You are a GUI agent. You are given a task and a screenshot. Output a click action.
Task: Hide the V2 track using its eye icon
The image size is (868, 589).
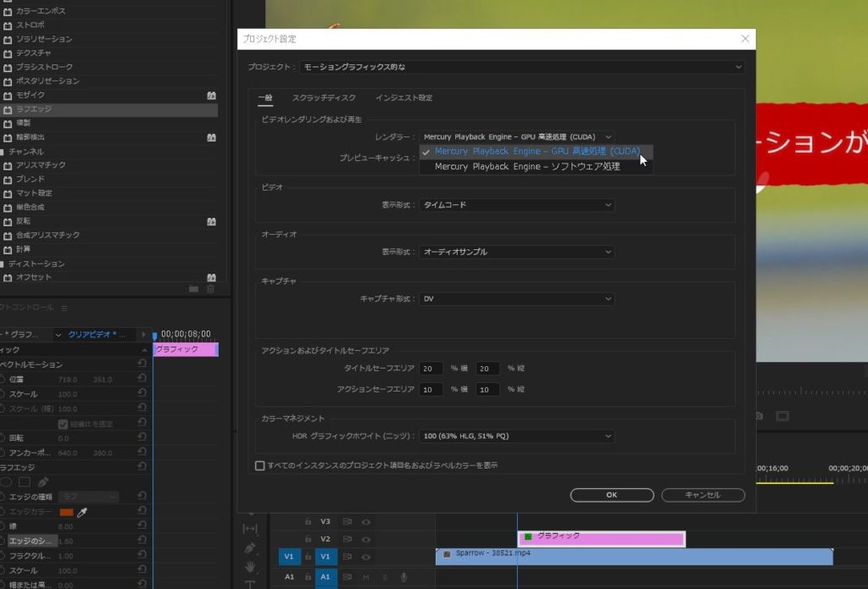[x=366, y=539]
